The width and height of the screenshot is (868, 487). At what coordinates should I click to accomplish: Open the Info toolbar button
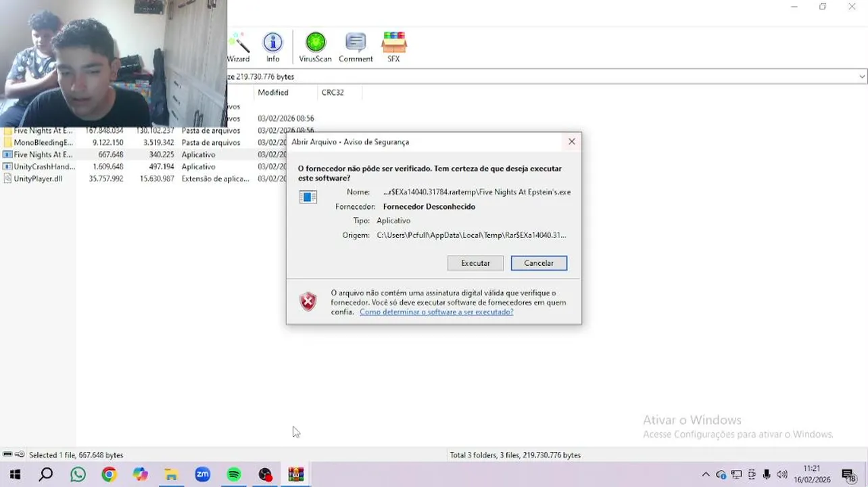272,47
